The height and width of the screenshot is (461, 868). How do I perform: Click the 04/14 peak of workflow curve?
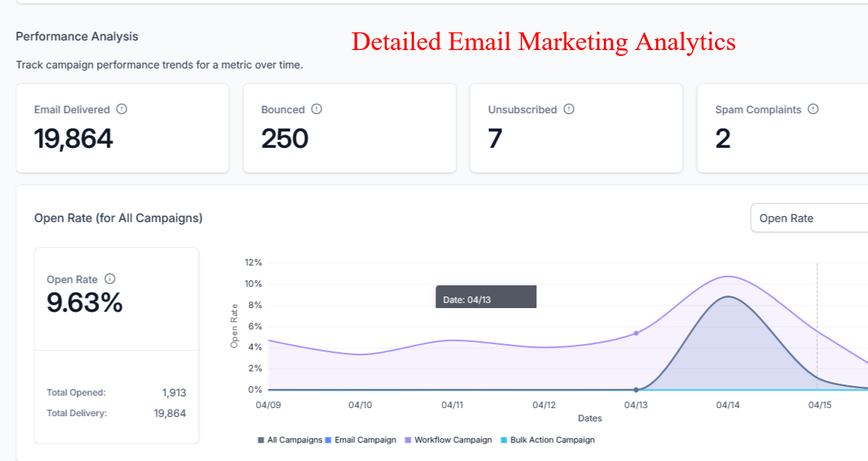click(x=728, y=276)
